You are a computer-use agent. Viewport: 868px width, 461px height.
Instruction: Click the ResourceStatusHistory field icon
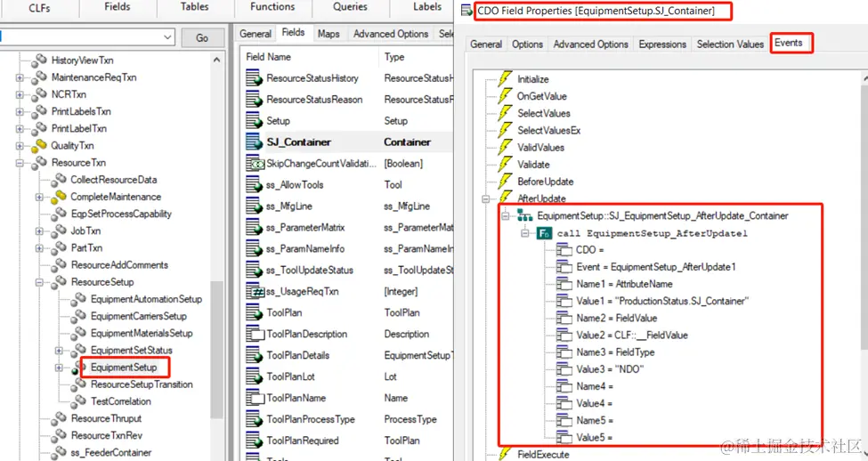click(x=254, y=78)
